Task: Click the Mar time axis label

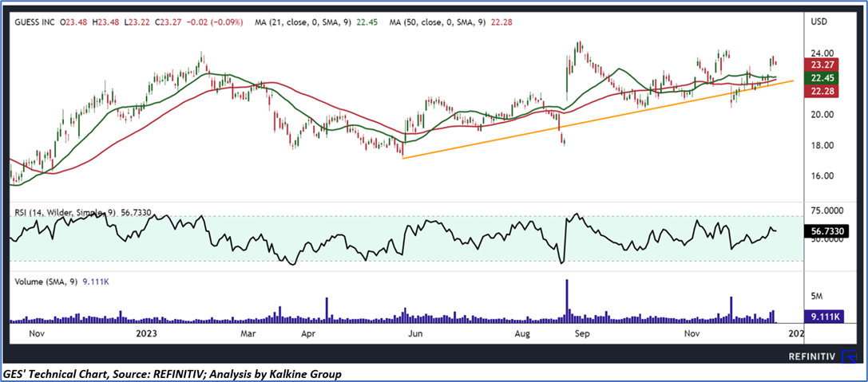Action: click(248, 333)
